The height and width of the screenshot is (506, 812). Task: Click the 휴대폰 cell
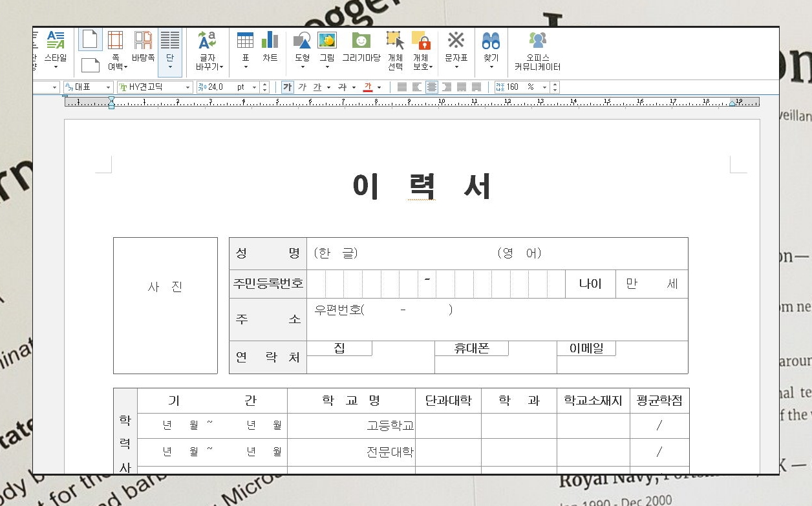tap(471, 348)
